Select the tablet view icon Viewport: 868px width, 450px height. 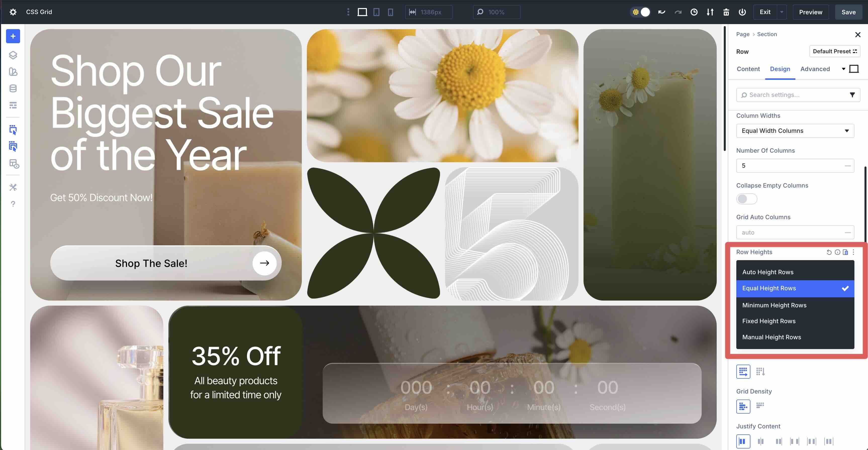pyautogui.click(x=376, y=12)
